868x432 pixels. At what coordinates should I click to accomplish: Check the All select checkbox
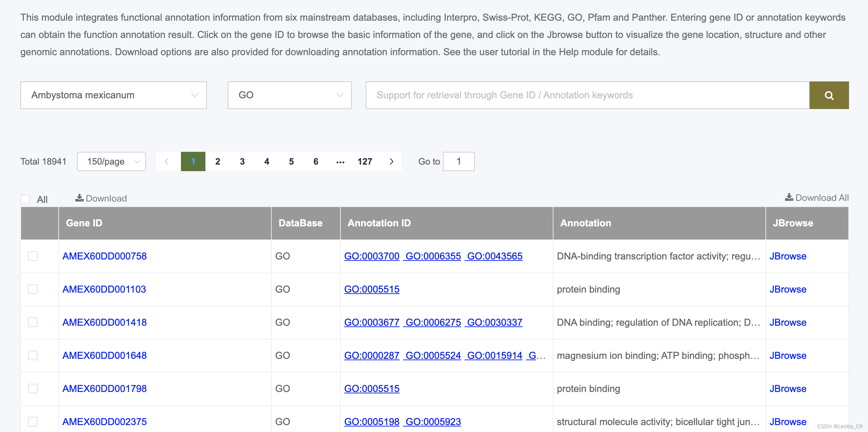click(x=25, y=199)
